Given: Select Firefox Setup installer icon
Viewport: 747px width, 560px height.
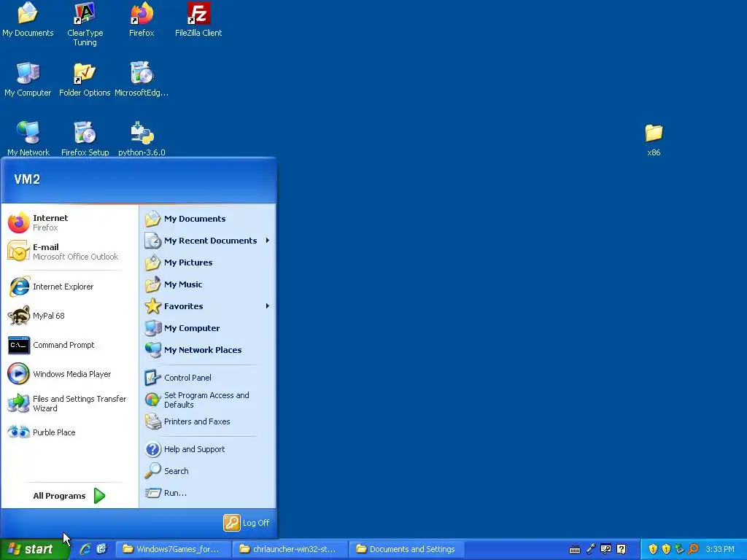Looking at the screenshot, I should [x=85, y=139].
